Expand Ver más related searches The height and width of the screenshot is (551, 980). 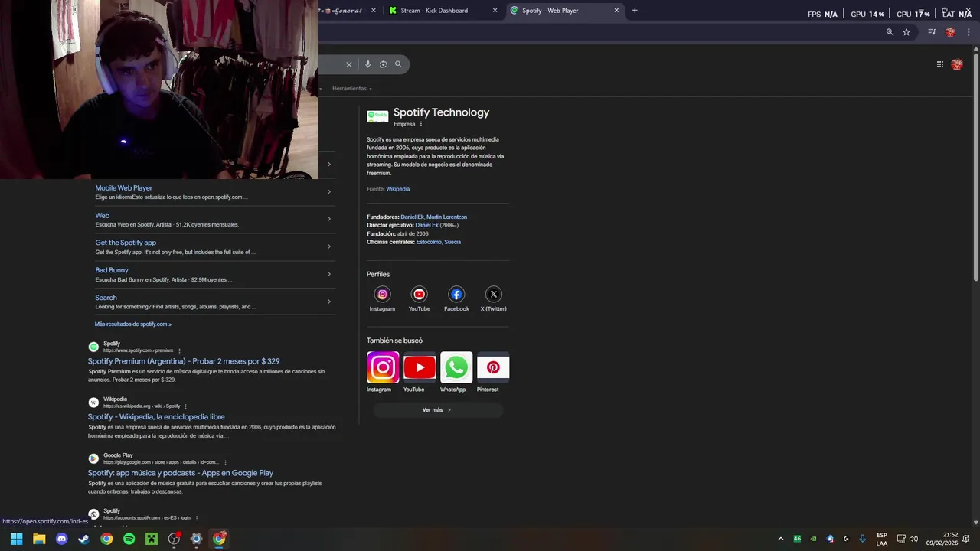coord(437,410)
